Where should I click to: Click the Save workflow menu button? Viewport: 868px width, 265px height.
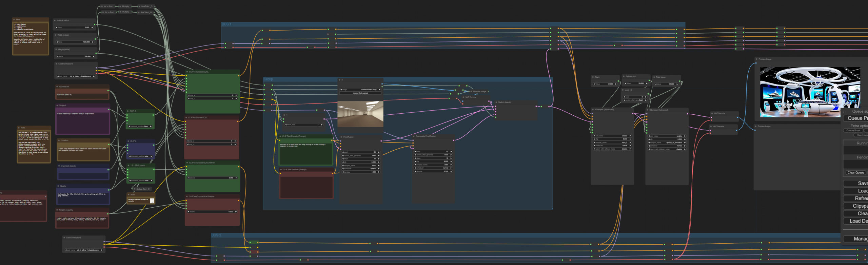(x=856, y=183)
